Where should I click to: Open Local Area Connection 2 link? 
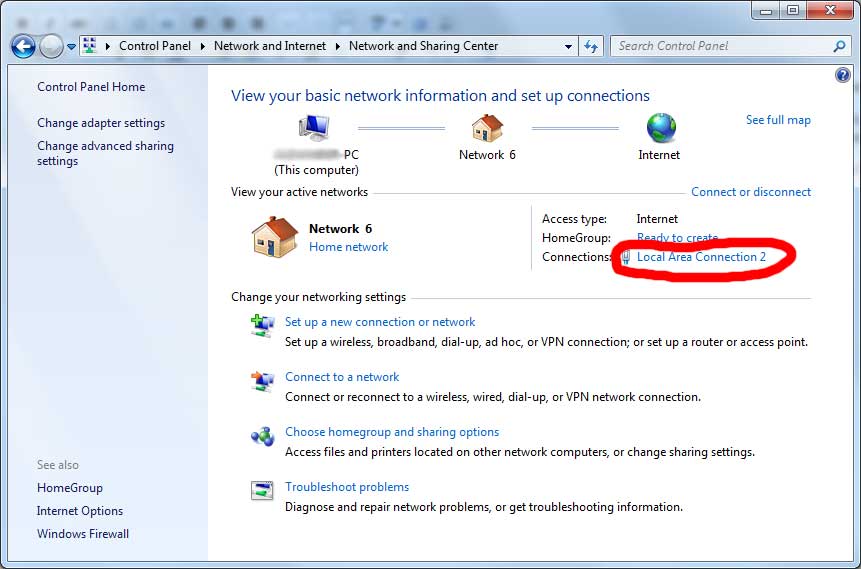click(x=701, y=256)
